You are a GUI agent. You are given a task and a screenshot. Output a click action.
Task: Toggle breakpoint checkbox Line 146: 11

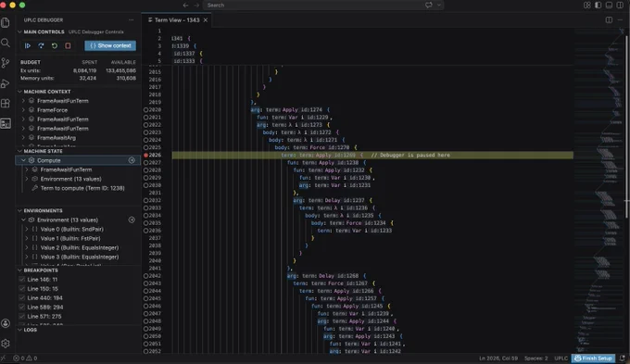tap(22, 279)
